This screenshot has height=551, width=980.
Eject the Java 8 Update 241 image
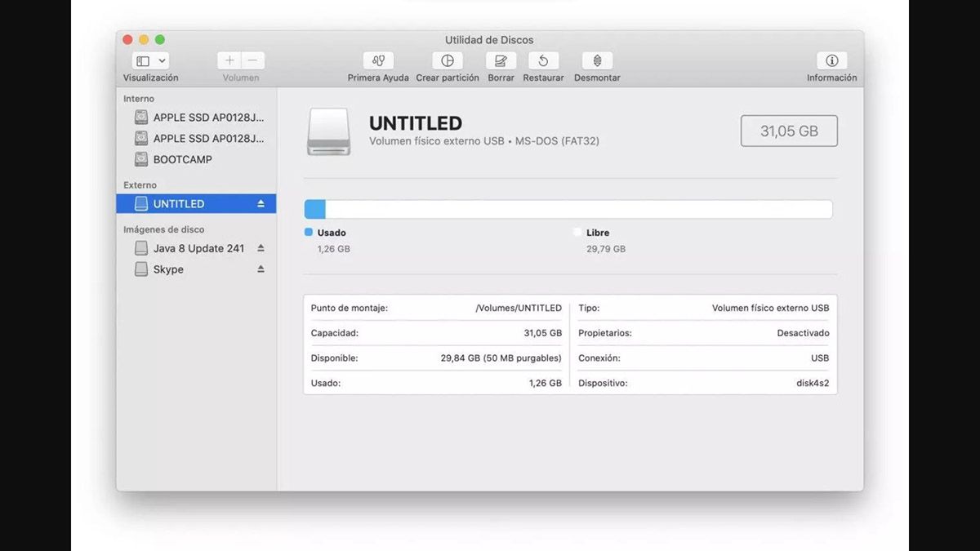(261, 248)
